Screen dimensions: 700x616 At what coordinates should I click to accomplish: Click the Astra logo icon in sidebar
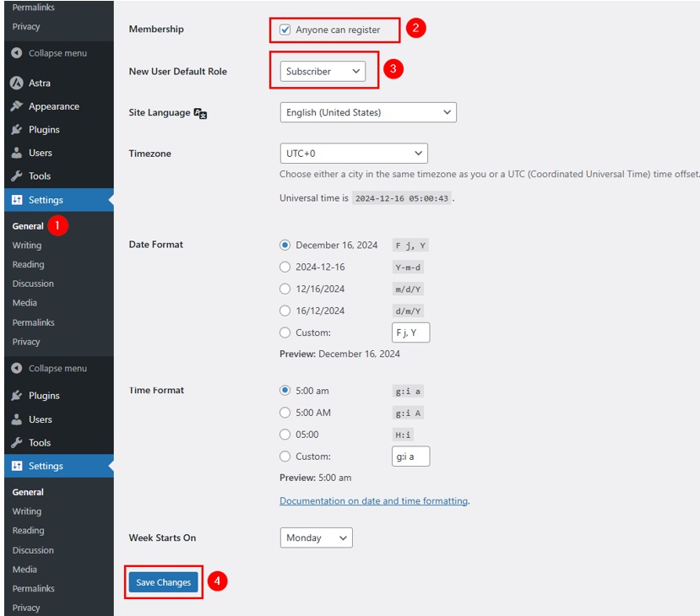[x=17, y=83]
